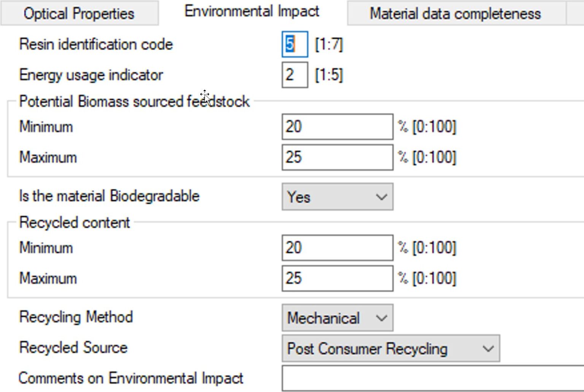Click the Recycling Method label text
Viewport: 584px width, 392px height.
tap(75, 317)
